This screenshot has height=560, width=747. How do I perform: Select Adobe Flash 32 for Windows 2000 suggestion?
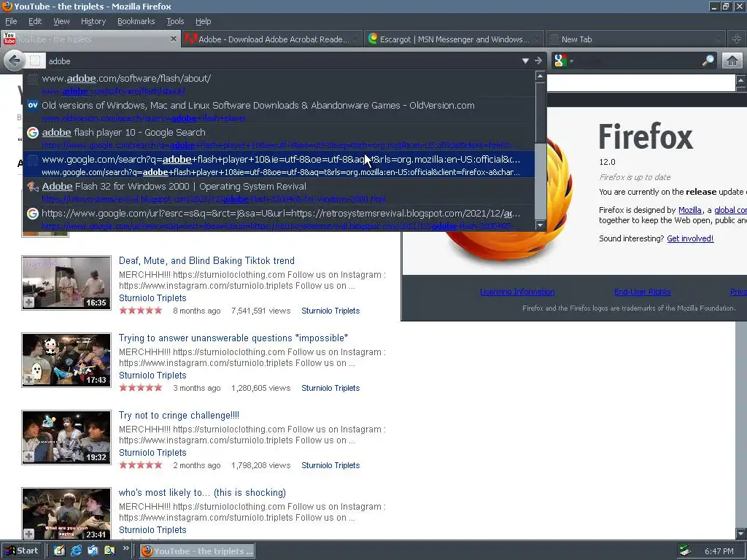279,192
